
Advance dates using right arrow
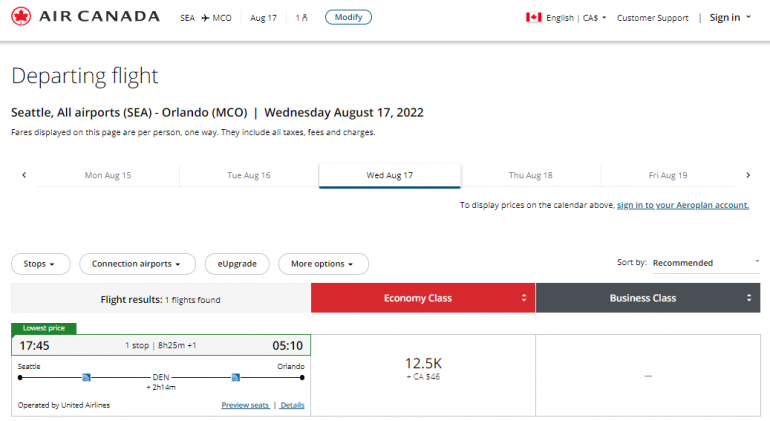[x=747, y=175]
